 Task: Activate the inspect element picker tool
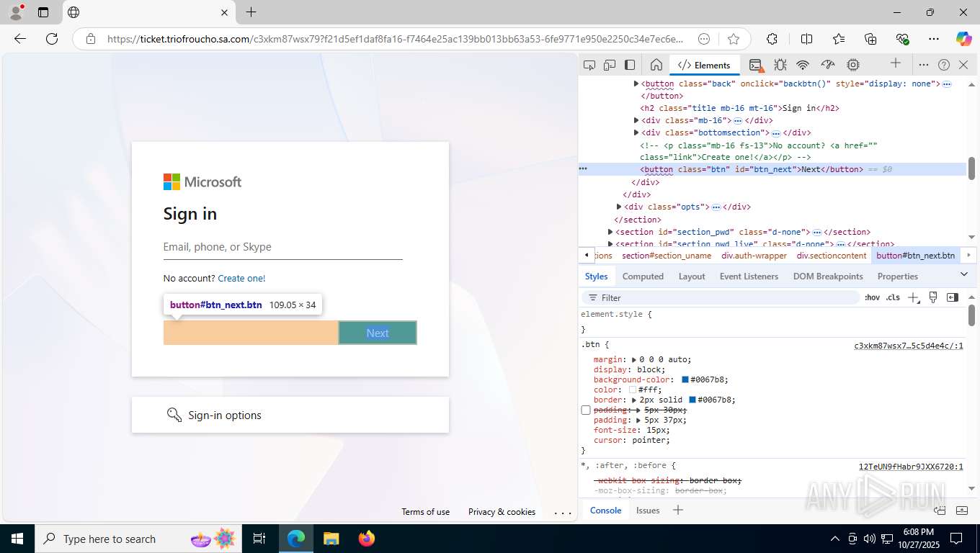coord(589,65)
